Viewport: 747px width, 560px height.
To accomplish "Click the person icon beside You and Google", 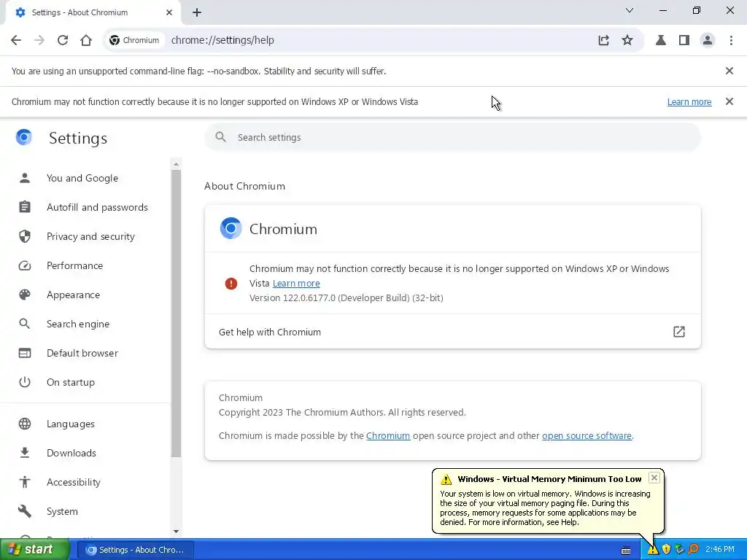I will tap(25, 178).
